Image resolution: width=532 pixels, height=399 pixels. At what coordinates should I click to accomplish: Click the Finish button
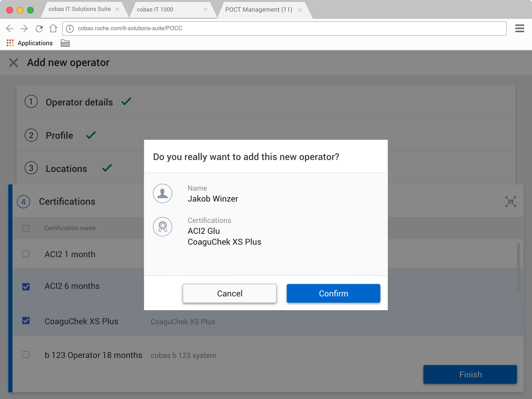click(x=470, y=374)
